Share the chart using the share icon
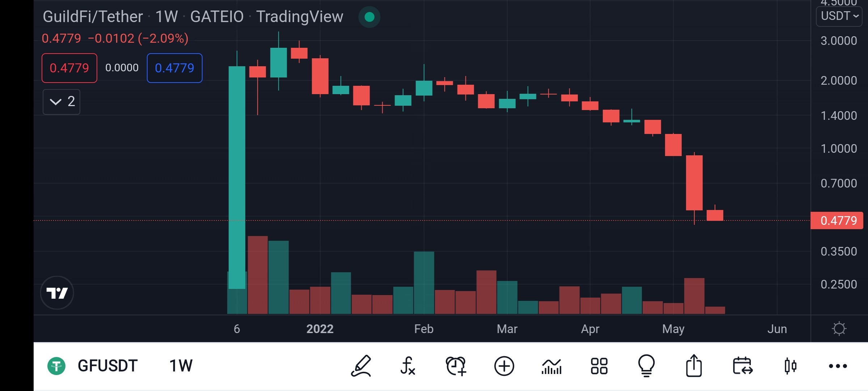868x391 pixels. click(694, 366)
